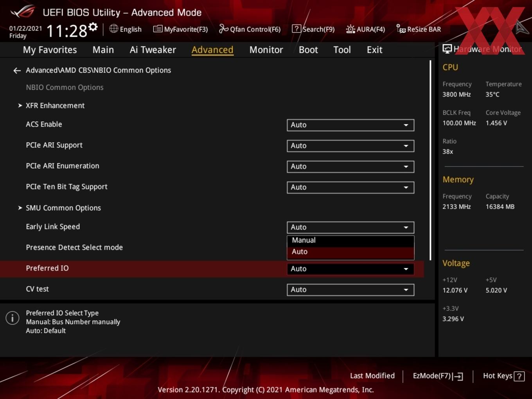Click the +12V 12.076 V reading
532x399 pixels.
point(455,291)
